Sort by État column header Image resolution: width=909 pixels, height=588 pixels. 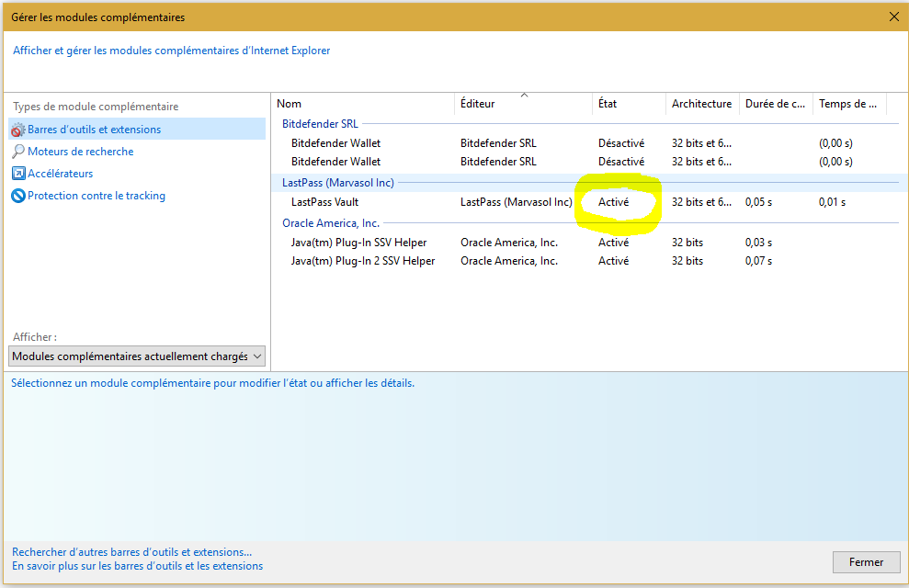[608, 104]
